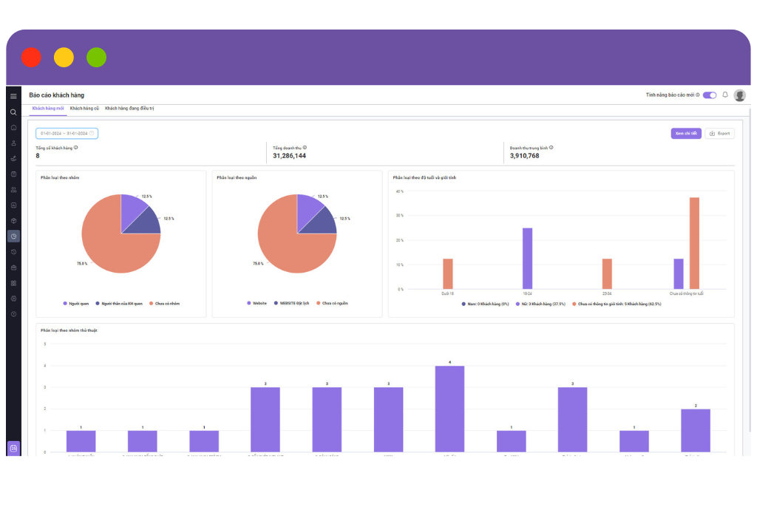Click the info icon beside Doanh thu trung bình
Image resolution: width=757 pixels, height=532 pixels.
click(x=551, y=148)
